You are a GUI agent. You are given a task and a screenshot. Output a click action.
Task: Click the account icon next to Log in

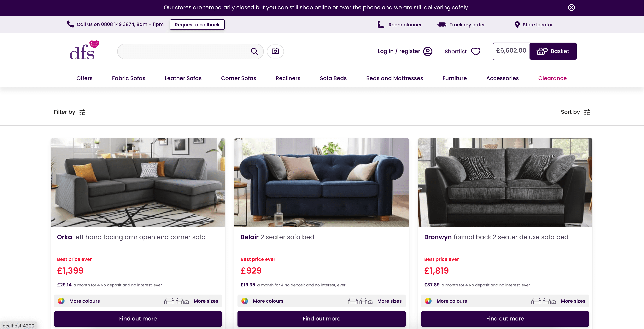click(428, 51)
